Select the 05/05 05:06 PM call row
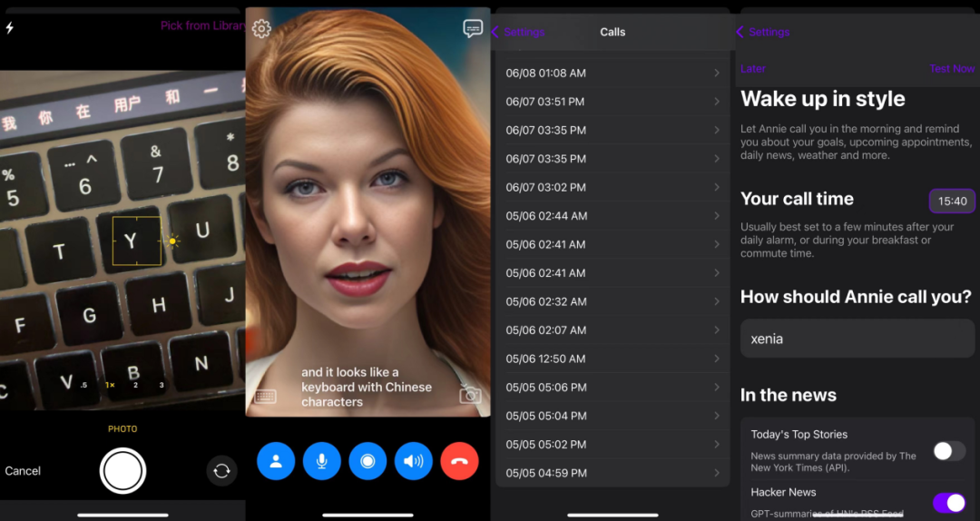The width and height of the screenshot is (980, 521). click(612, 388)
